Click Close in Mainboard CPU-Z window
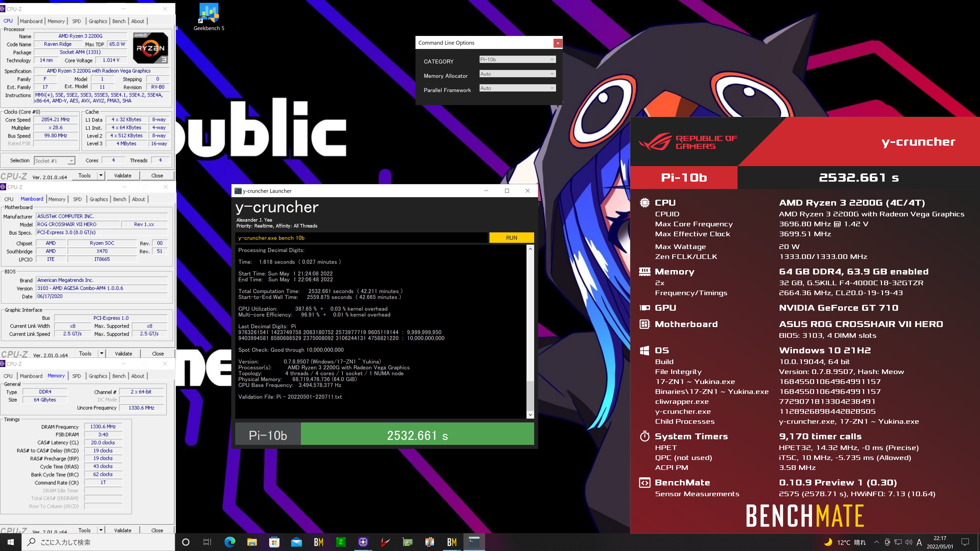Viewport: 980px width, 551px height. (x=158, y=354)
